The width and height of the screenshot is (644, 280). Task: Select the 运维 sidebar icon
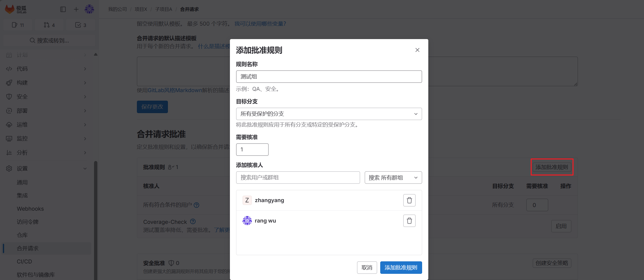point(9,124)
